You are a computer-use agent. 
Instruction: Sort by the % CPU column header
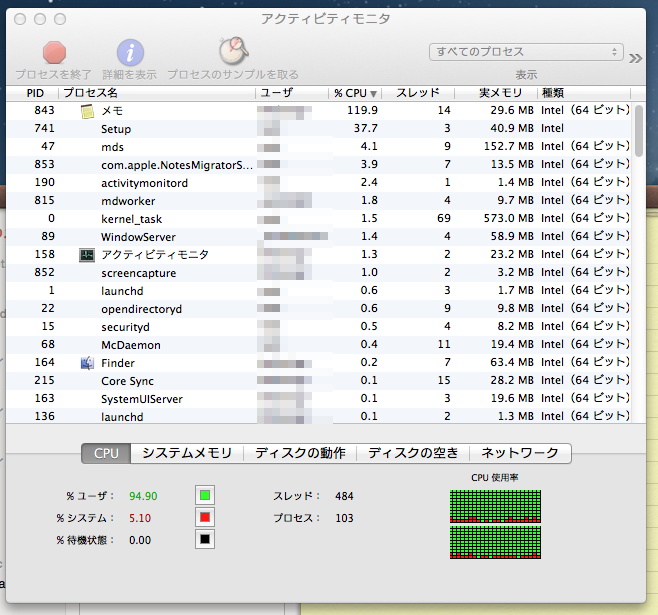pyautogui.click(x=355, y=93)
